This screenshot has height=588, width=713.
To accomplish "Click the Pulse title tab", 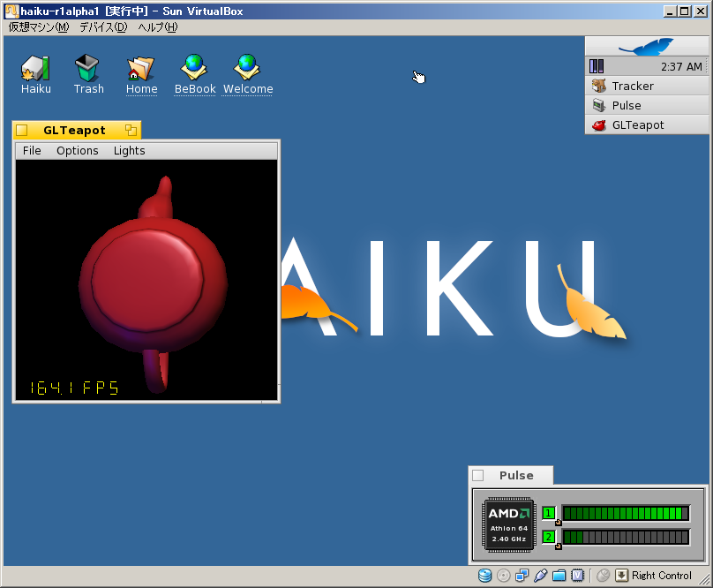I will coord(516,476).
